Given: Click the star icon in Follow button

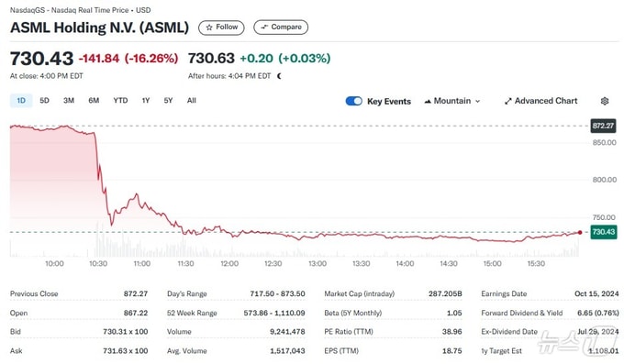Looking at the screenshot, I should coord(209,28).
